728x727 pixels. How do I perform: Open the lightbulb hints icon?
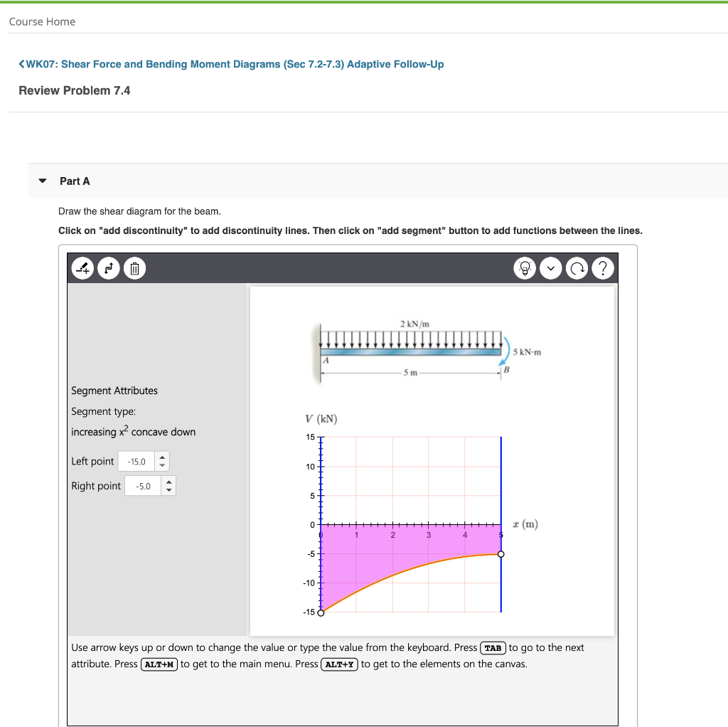pyautogui.click(x=525, y=268)
